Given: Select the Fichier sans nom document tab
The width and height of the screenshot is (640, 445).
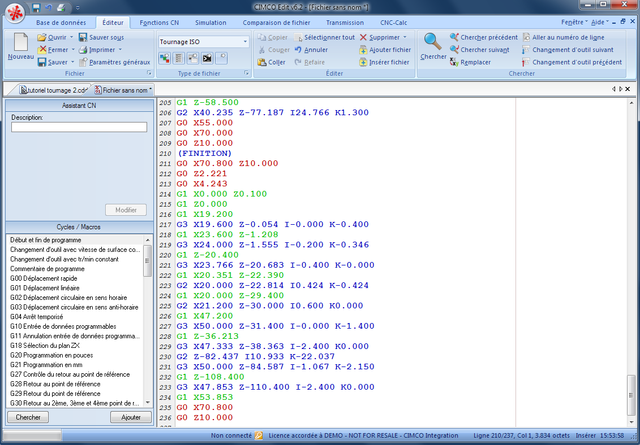Looking at the screenshot, I should click(124, 90).
